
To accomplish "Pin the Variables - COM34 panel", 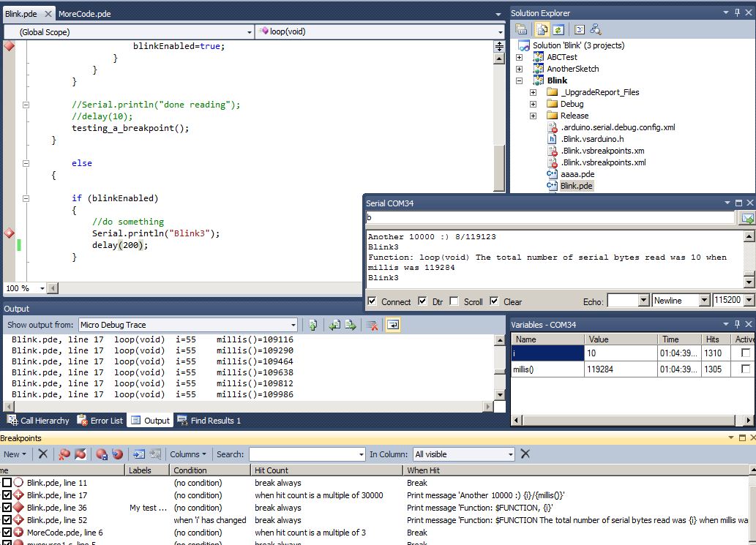I will pyautogui.click(x=738, y=324).
